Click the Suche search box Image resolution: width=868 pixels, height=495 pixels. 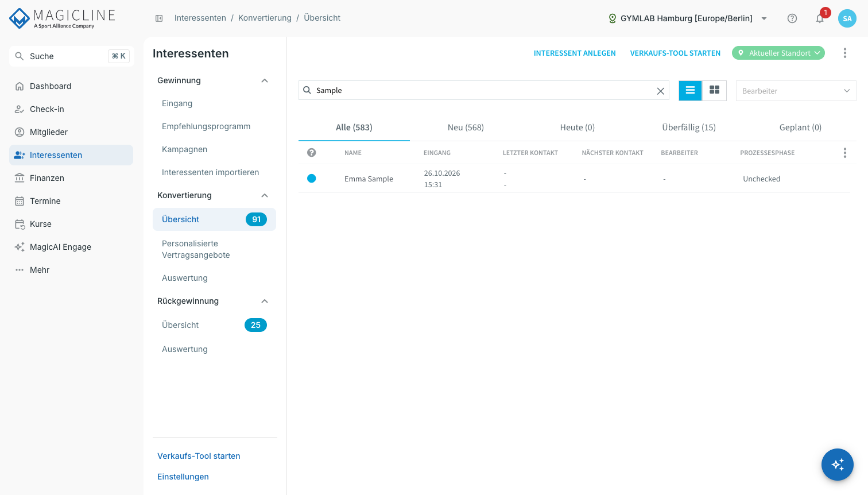click(72, 56)
